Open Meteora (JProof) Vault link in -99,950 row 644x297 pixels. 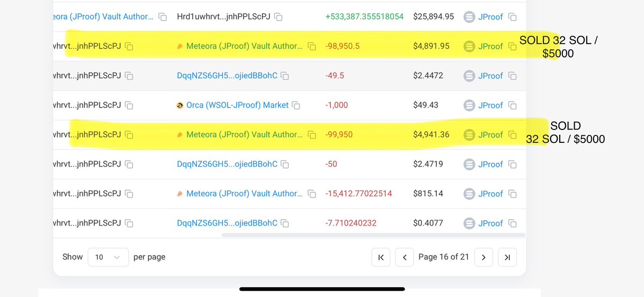[244, 135]
